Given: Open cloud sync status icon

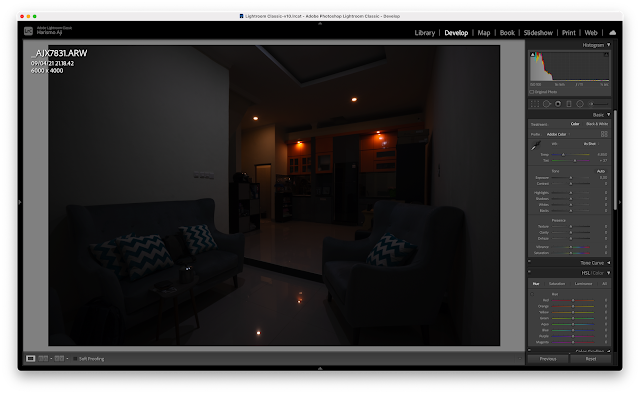Looking at the screenshot, I should pyautogui.click(x=612, y=33).
